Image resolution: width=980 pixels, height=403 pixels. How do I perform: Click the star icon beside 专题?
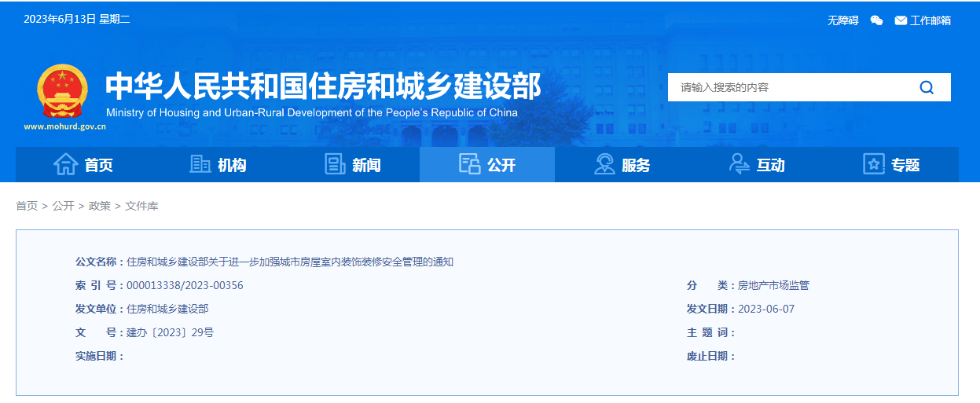tap(874, 164)
